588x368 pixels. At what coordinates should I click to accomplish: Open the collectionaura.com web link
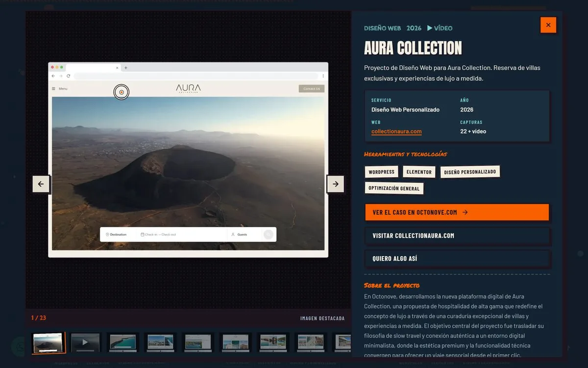click(x=396, y=131)
